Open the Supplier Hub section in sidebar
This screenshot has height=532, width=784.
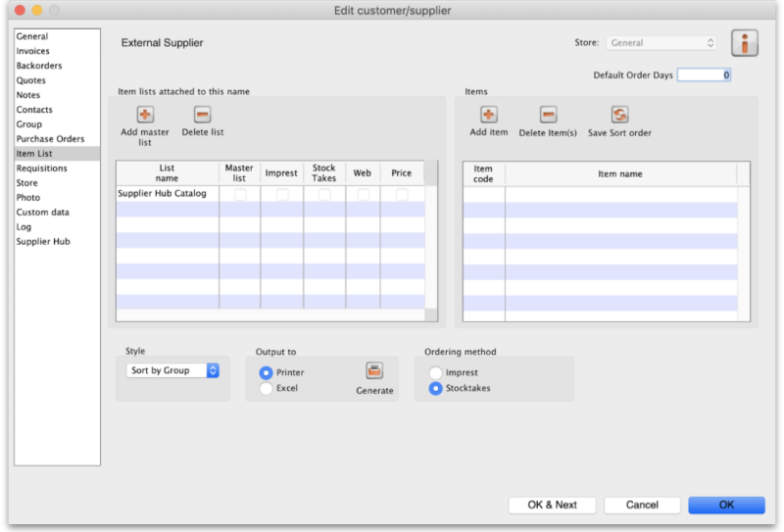pos(43,242)
